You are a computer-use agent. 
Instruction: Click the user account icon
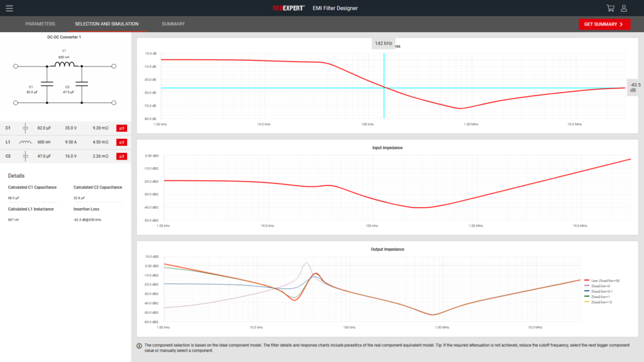click(x=624, y=8)
